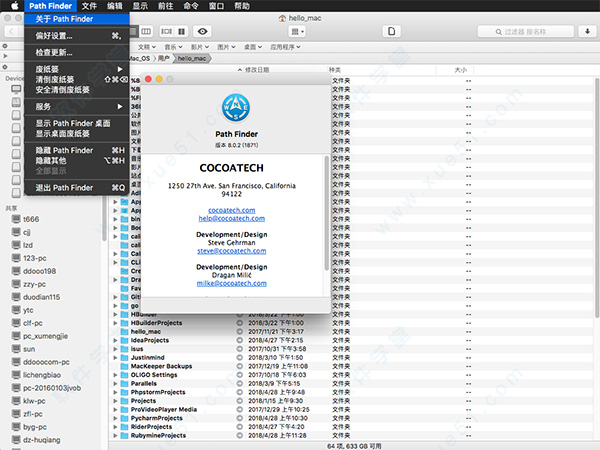The width and height of the screenshot is (600, 450).
Task: Click the filter search field
Action: click(526, 32)
